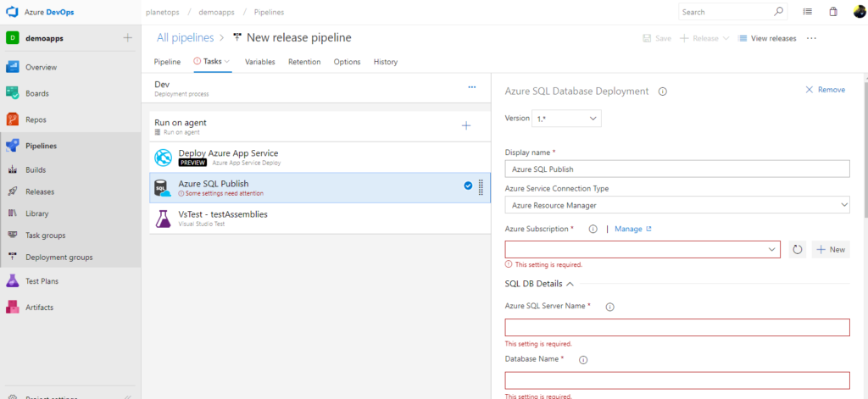Open Artifacts in the sidebar
This screenshot has width=868, height=399.
tap(39, 308)
